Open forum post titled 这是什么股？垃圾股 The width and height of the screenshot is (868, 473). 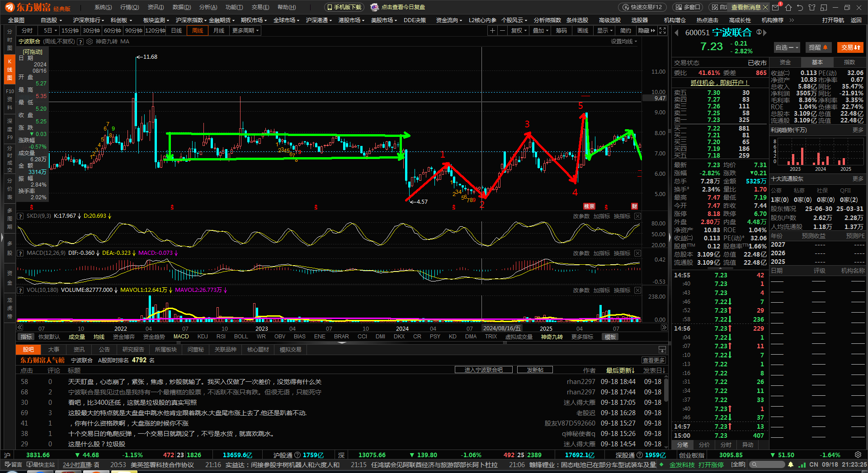coord(96,444)
